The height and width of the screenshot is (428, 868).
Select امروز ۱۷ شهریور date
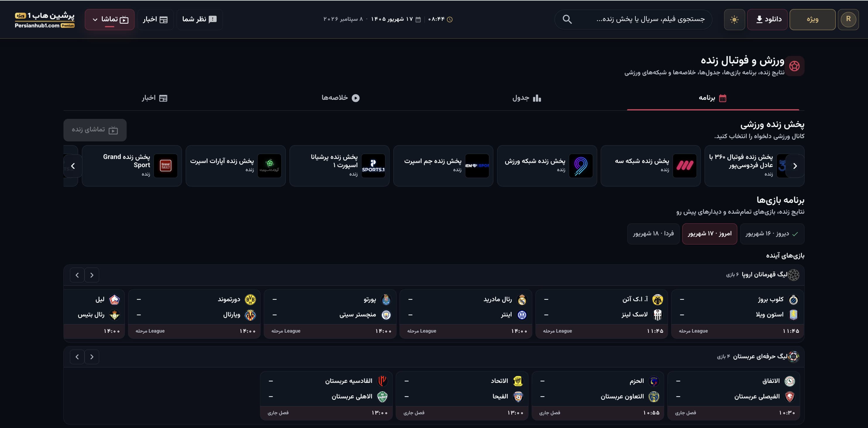coord(709,234)
